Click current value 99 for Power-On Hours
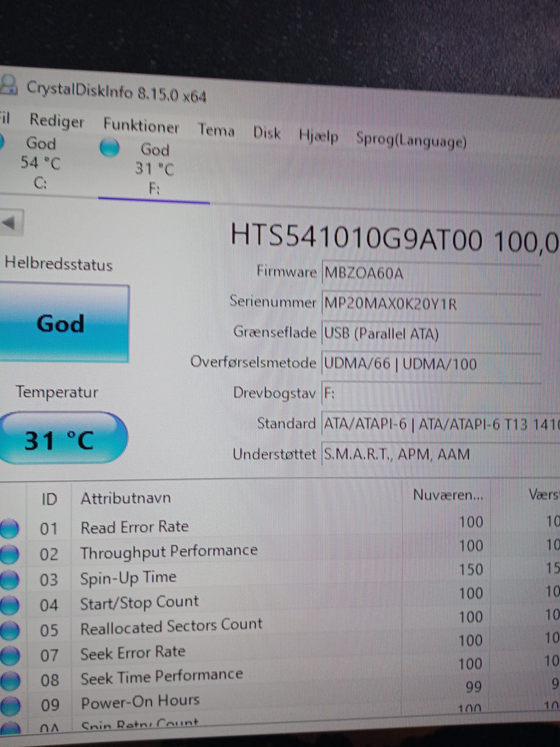Viewport: 560px width, 747px height. [x=474, y=687]
